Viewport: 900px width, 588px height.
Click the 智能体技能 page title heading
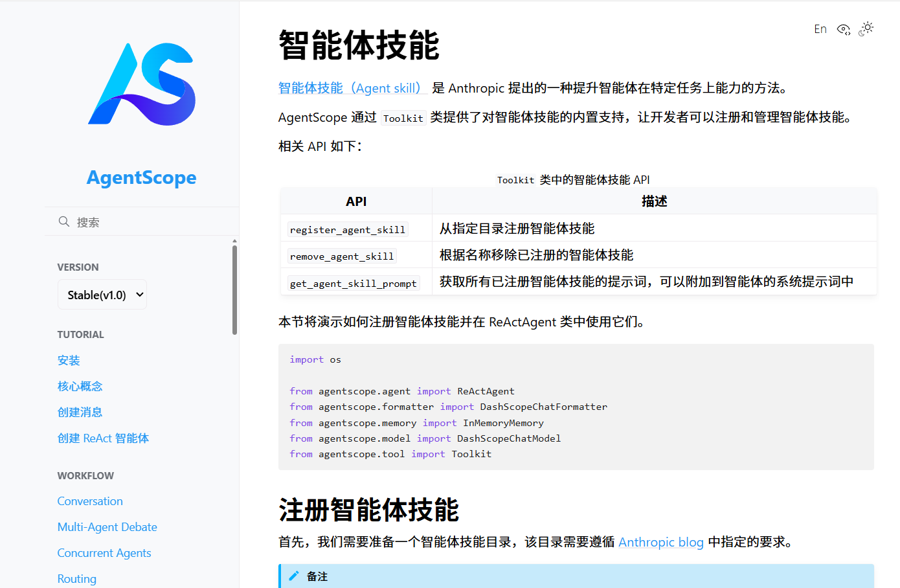tap(359, 45)
